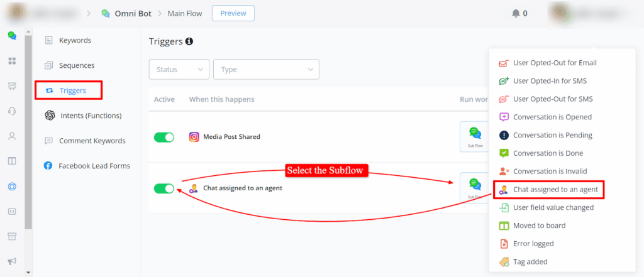Click the contacts person icon in left rail
Viewport: 644px width, 277px height.
click(11, 136)
